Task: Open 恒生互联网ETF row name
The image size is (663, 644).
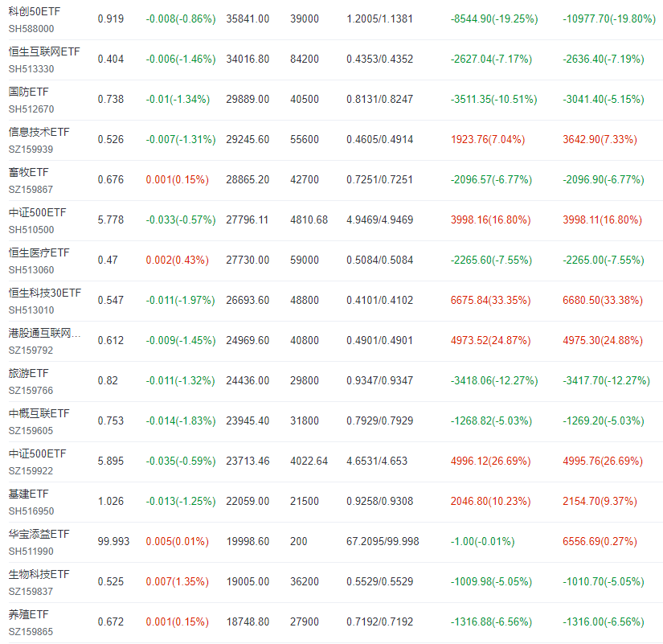Action: point(44,51)
